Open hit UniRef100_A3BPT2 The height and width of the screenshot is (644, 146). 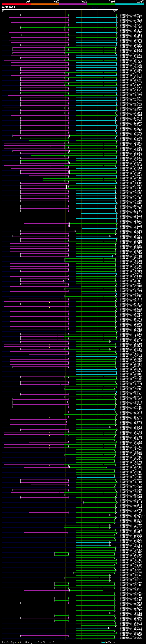click(x=131, y=249)
